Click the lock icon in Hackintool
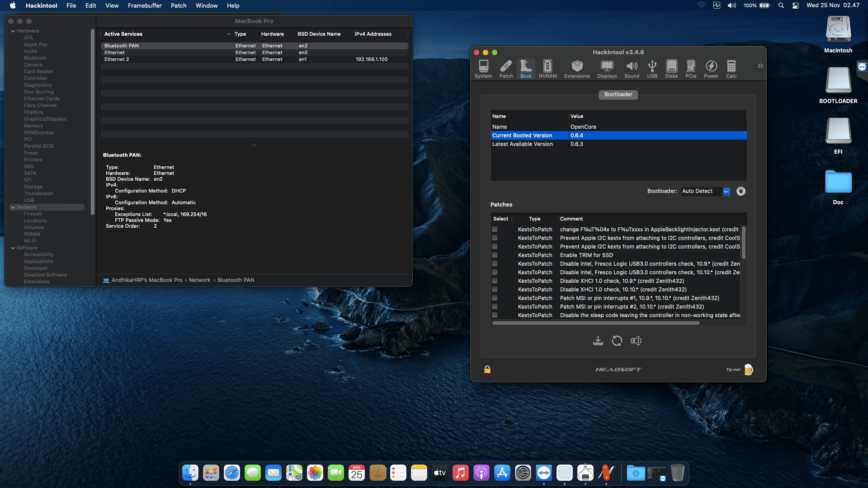 tap(487, 370)
